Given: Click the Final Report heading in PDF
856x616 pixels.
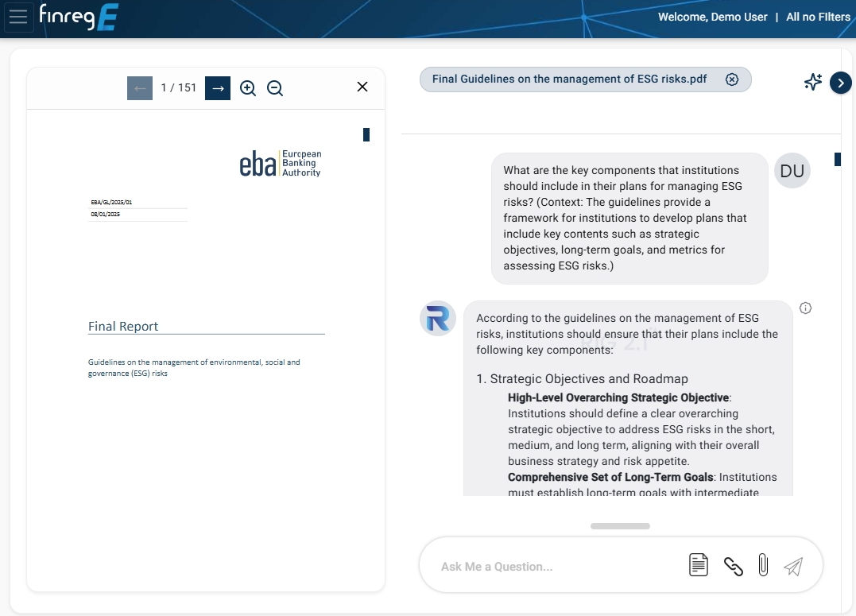Looking at the screenshot, I should click(123, 326).
